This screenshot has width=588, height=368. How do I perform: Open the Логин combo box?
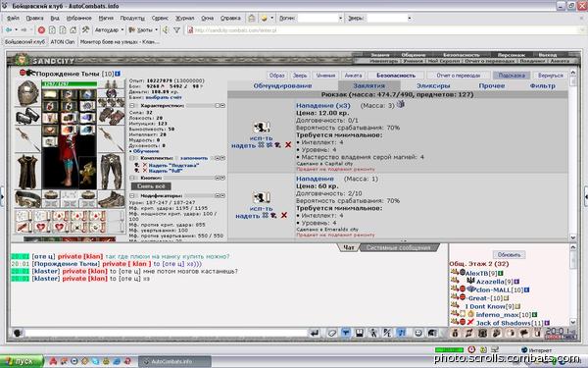(x=320, y=18)
